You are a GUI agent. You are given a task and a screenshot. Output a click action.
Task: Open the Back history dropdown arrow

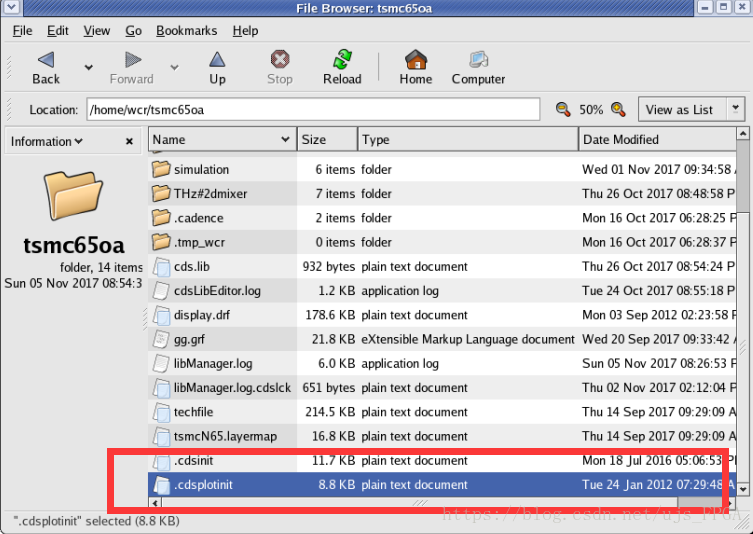[88, 68]
